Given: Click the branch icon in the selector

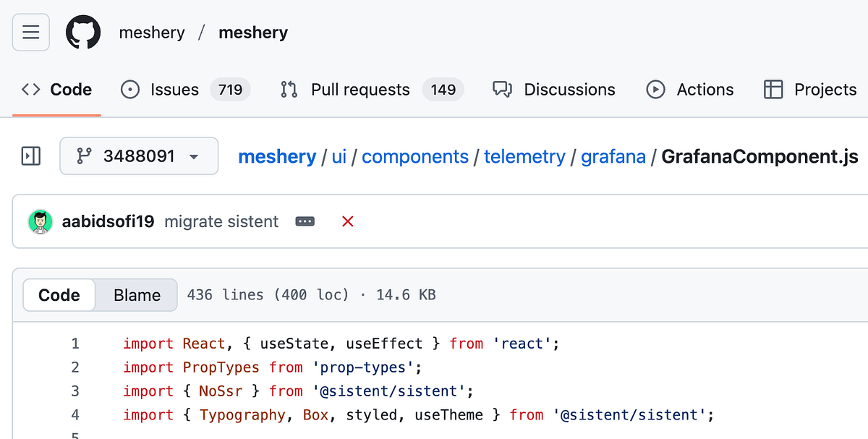Looking at the screenshot, I should 85,156.
